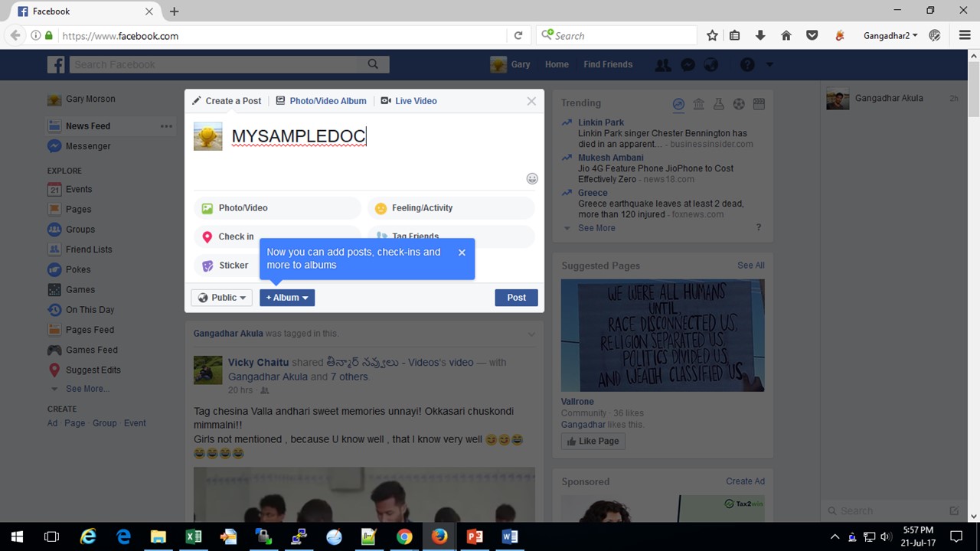
Task: Switch to Photo/Video Album tab
Action: [321, 101]
